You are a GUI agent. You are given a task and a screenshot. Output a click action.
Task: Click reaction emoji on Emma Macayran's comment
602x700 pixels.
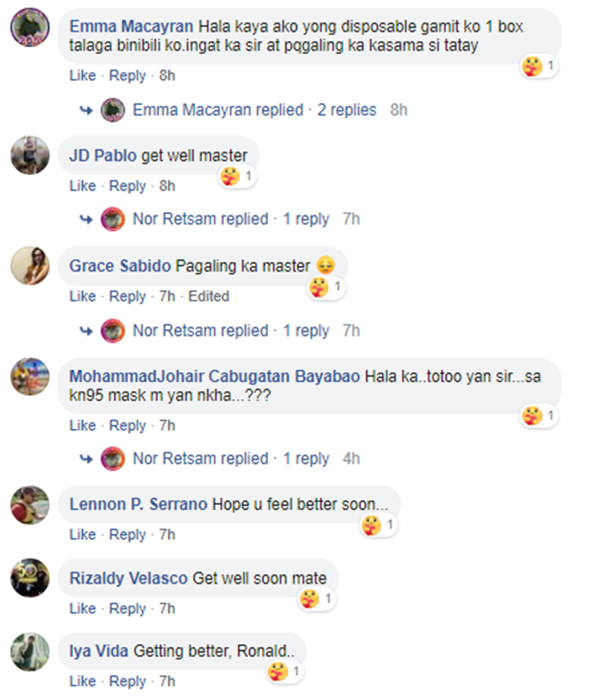click(x=532, y=67)
